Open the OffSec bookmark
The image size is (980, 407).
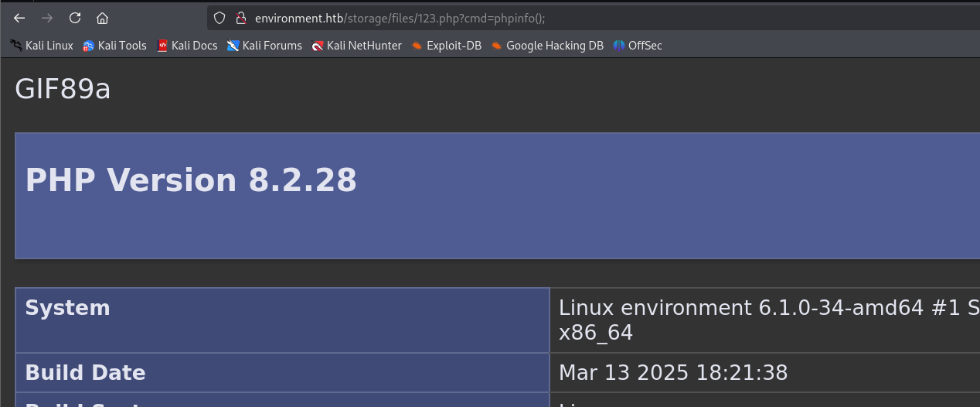pos(638,46)
